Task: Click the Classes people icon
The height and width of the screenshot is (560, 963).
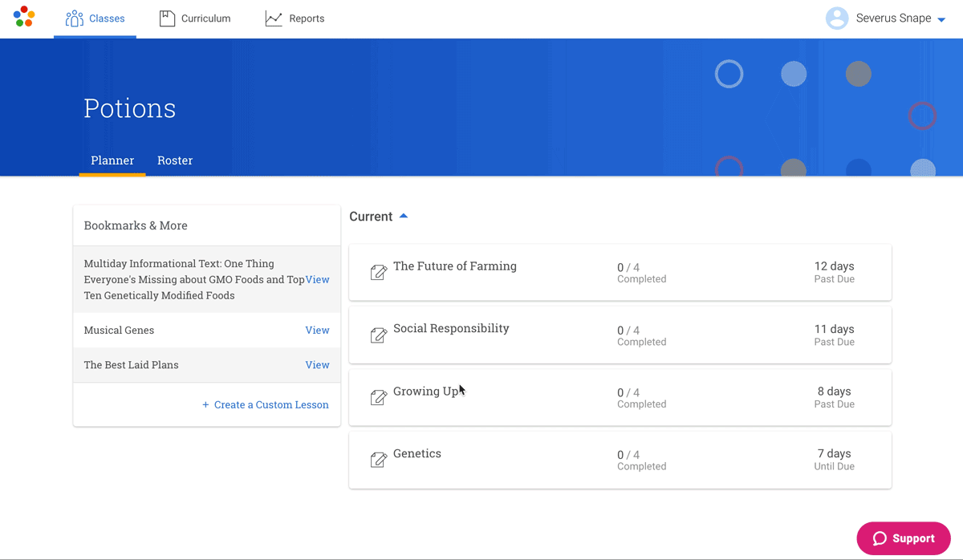Action: click(75, 18)
